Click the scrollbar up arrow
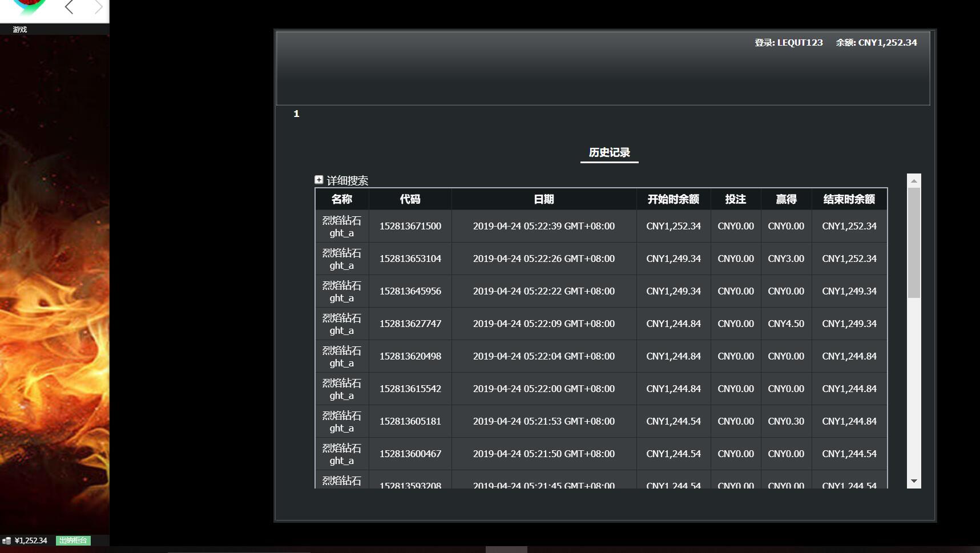The width and height of the screenshot is (980, 553). click(x=914, y=181)
